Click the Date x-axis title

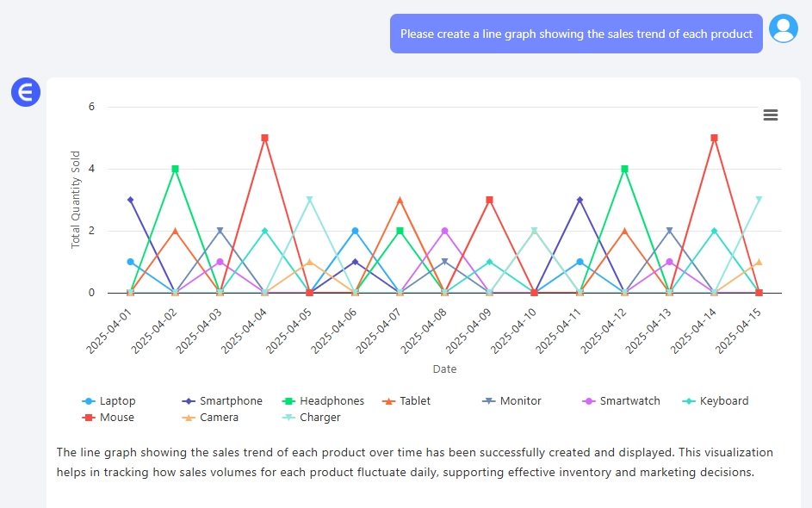444,369
